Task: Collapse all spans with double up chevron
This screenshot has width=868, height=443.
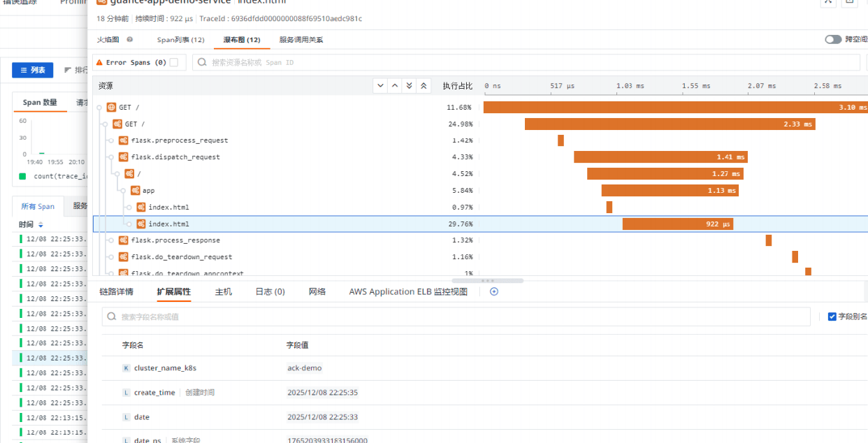Action: click(x=424, y=86)
